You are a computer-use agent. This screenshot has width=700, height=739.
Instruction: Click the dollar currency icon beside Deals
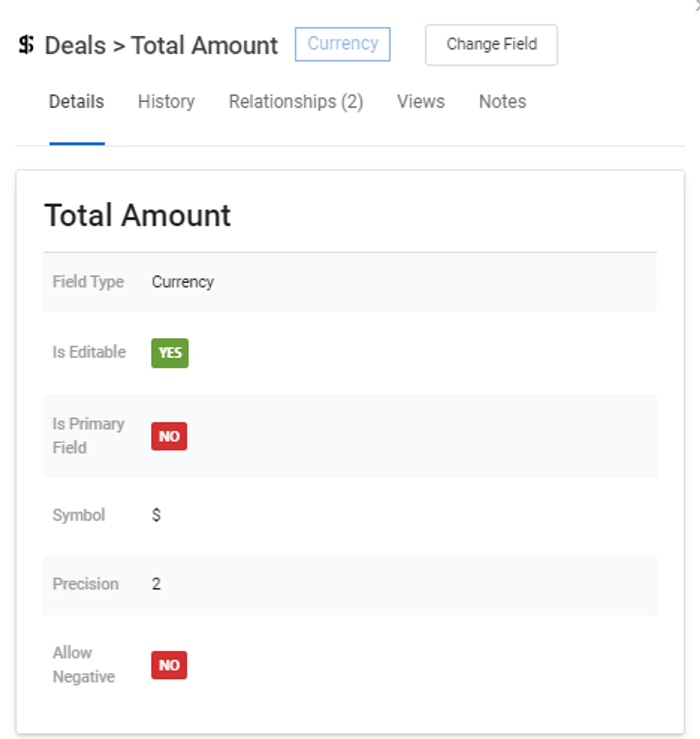click(x=26, y=45)
